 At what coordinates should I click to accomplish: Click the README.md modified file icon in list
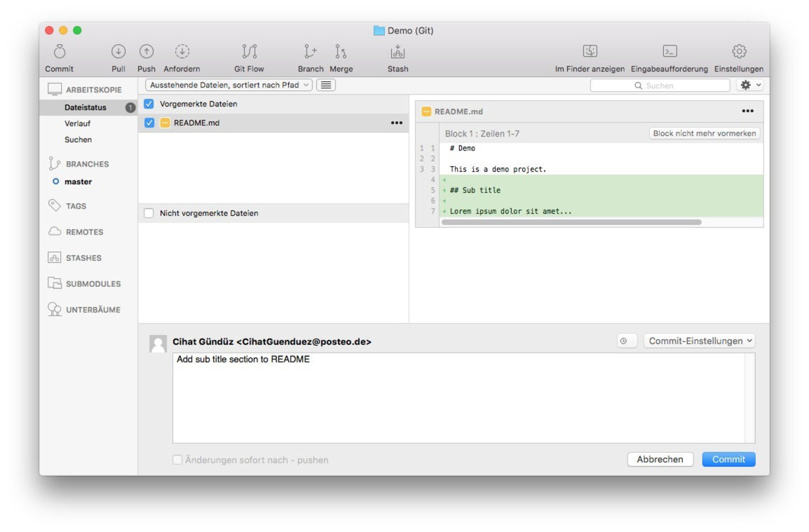point(165,123)
